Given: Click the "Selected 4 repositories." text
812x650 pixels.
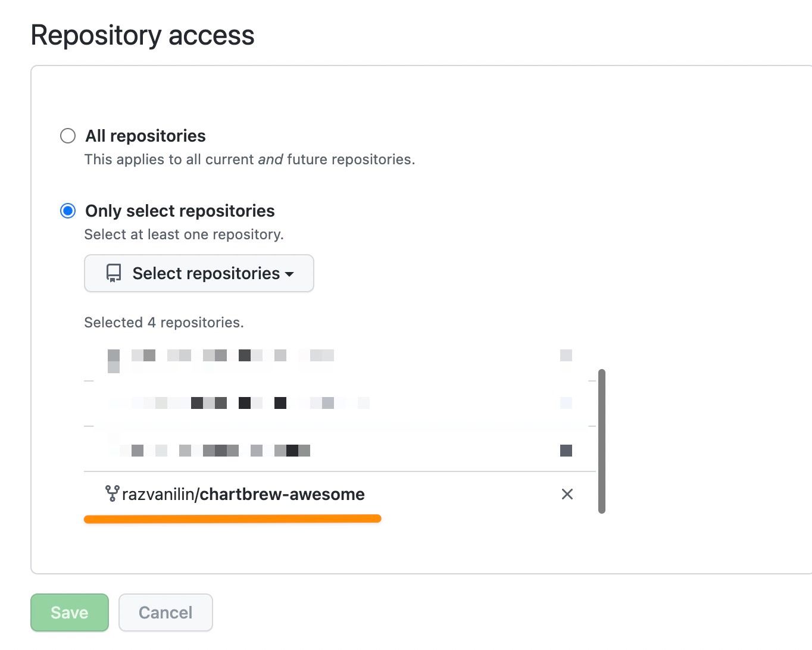Looking at the screenshot, I should (x=164, y=323).
